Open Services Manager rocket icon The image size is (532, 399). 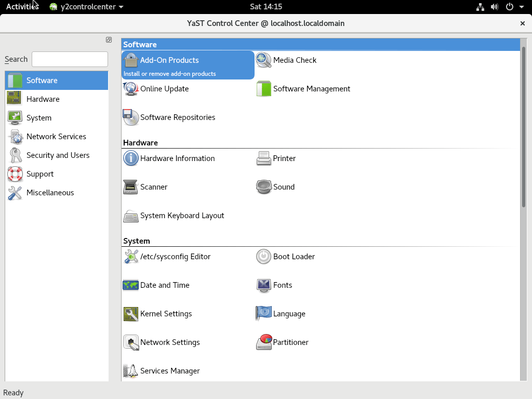(130, 371)
